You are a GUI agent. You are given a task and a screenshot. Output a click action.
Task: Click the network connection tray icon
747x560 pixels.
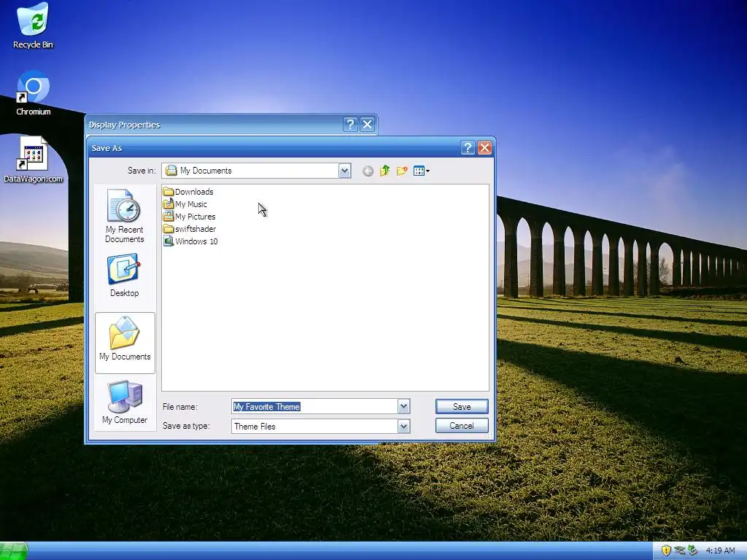click(x=679, y=551)
